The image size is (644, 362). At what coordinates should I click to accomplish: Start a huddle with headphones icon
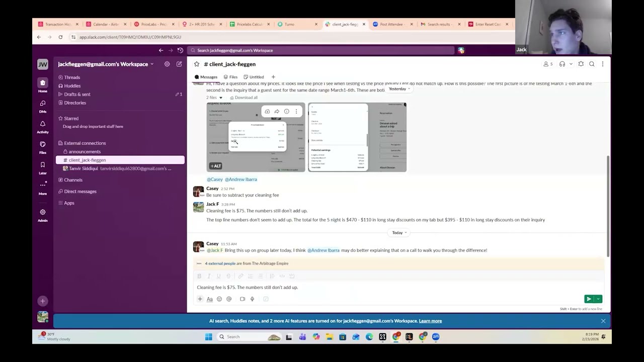(562, 64)
